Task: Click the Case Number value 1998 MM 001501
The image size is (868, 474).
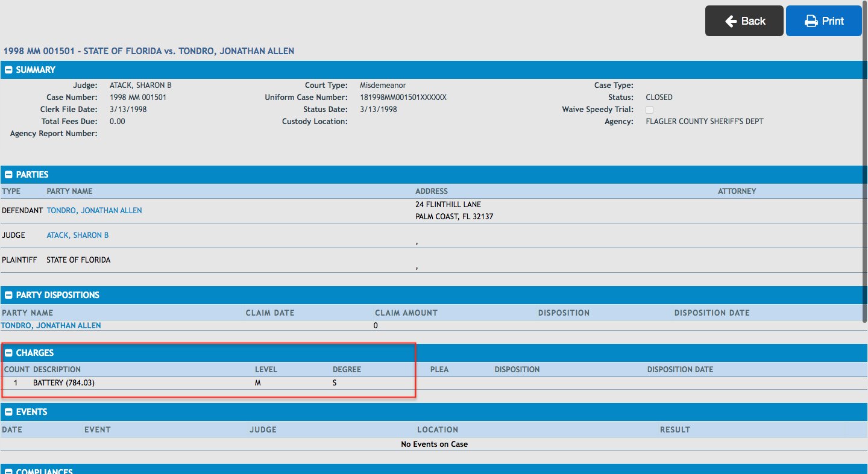Action: click(138, 98)
